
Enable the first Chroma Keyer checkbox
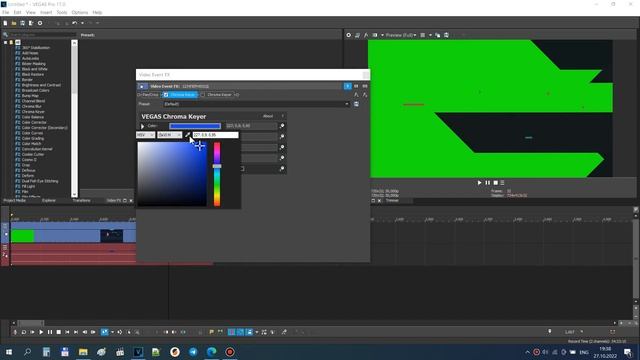pos(166,95)
